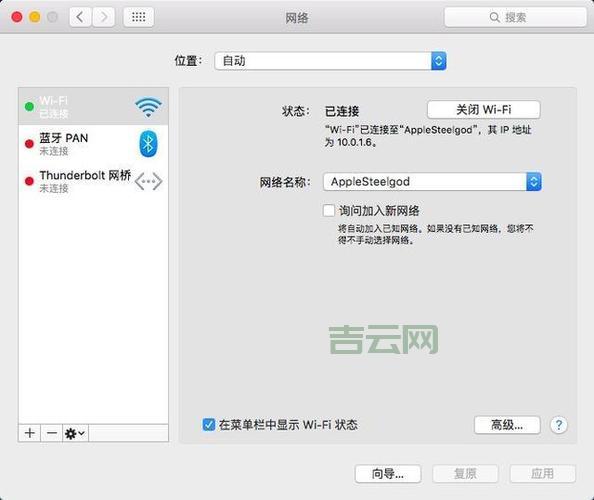Remove the service with minus button
The width and height of the screenshot is (594, 500).
pyautogui.click(x=52, y=433)
